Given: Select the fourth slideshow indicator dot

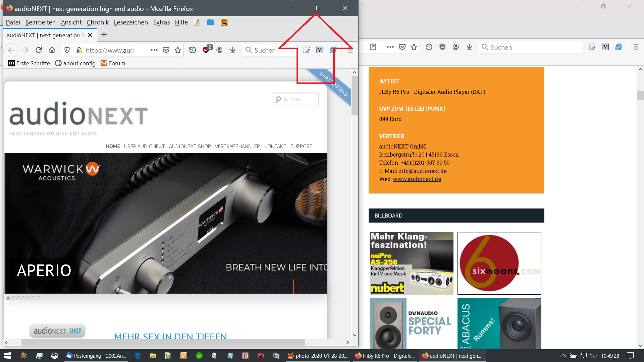Looking at the screenshot, I should (23, 298).
